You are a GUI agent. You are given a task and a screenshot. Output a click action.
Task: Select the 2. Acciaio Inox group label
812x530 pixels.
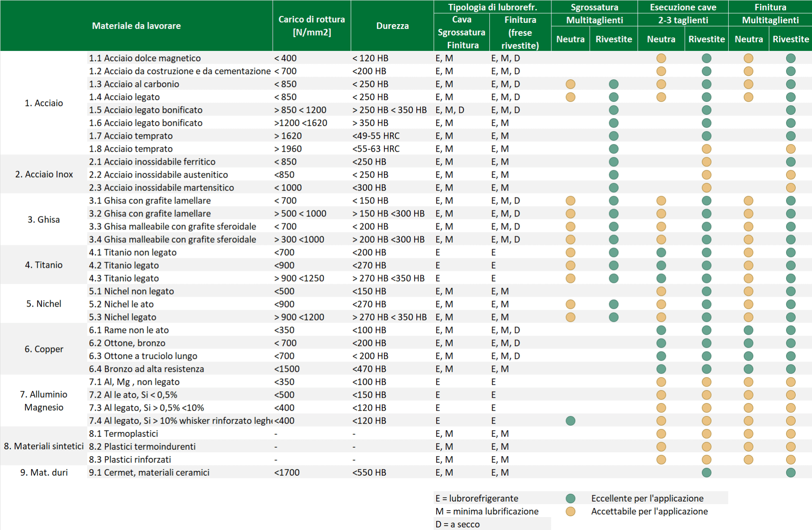click(44, 174)
